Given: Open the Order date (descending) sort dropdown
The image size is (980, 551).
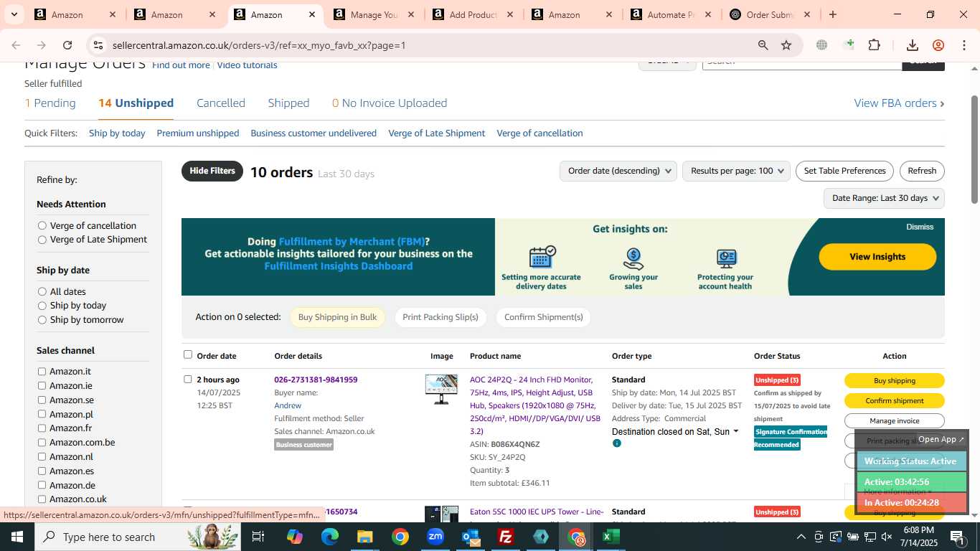Looking at the screenshot, I should point(618,171).
